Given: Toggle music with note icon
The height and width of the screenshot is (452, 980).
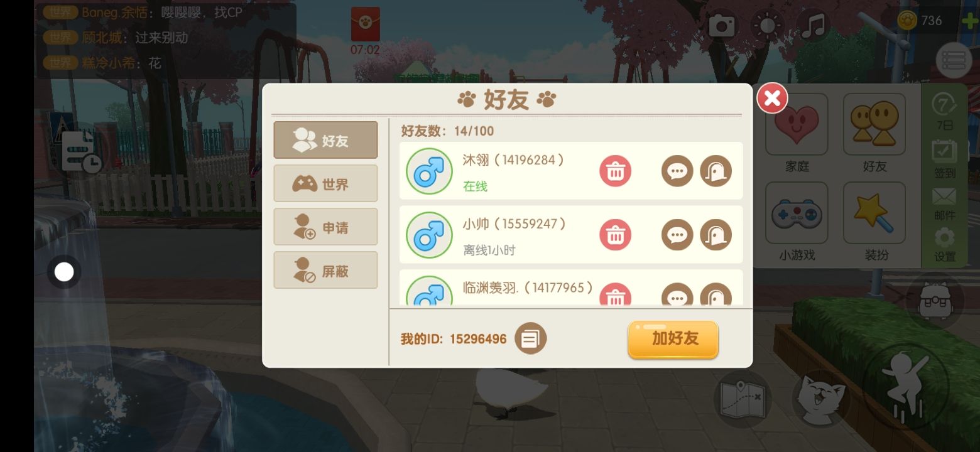Looking at the screenshot, I should point(814,26).
